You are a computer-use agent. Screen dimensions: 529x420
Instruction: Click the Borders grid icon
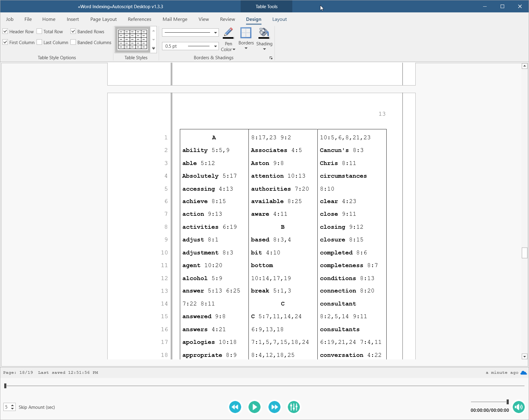point(246,33)
